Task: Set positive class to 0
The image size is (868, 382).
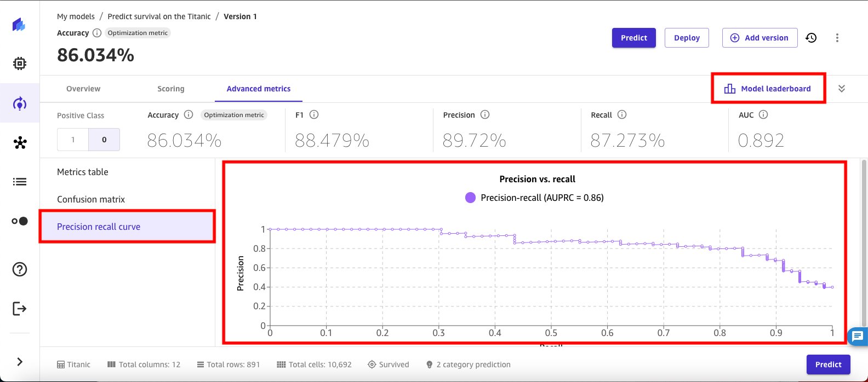Action: tap(104, 140)
